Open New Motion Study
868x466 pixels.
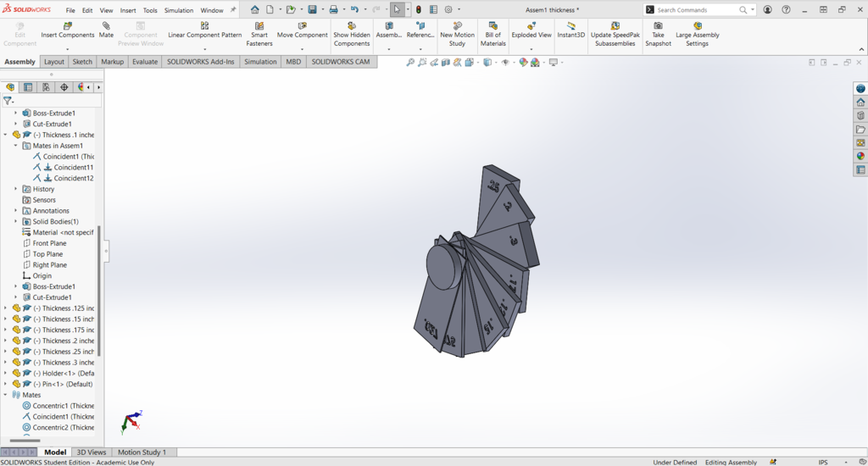pos(457,25)
